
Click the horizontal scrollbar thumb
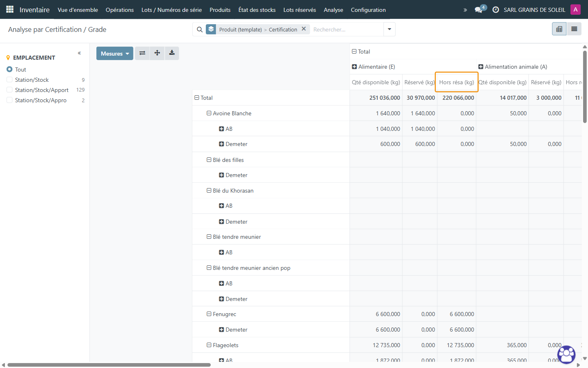pos(109,365)
